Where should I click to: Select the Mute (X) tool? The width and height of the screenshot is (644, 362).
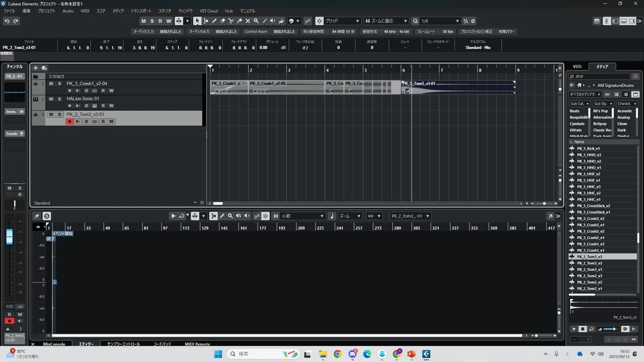248,21
